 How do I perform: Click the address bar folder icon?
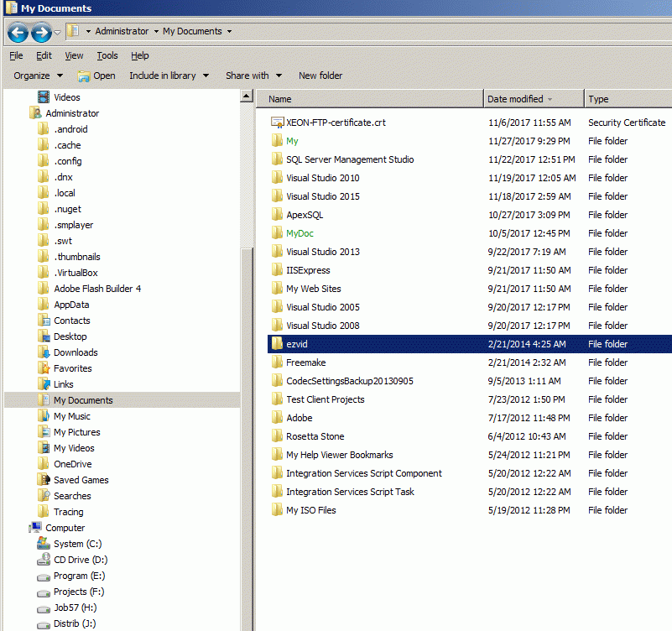click(74, 31)
